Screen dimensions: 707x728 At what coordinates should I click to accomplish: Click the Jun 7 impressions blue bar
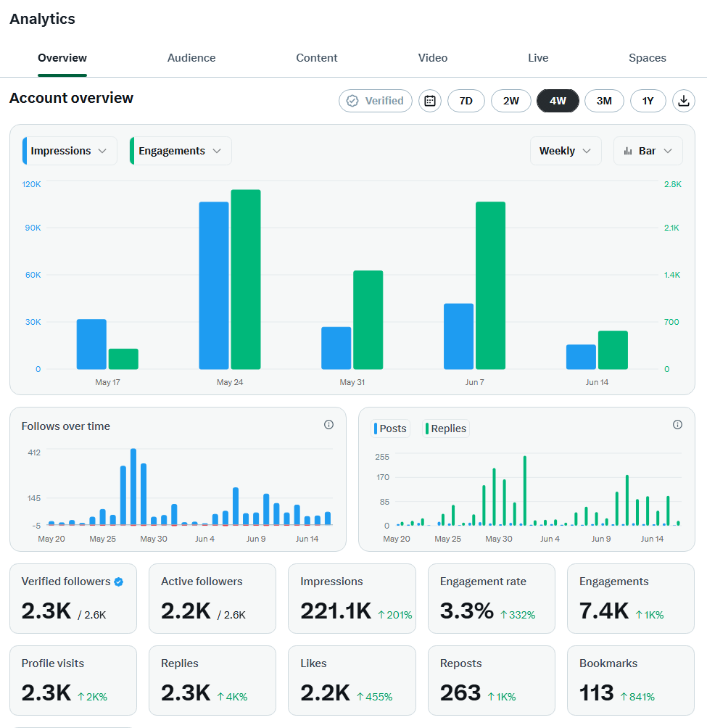[x=459, y=336]
